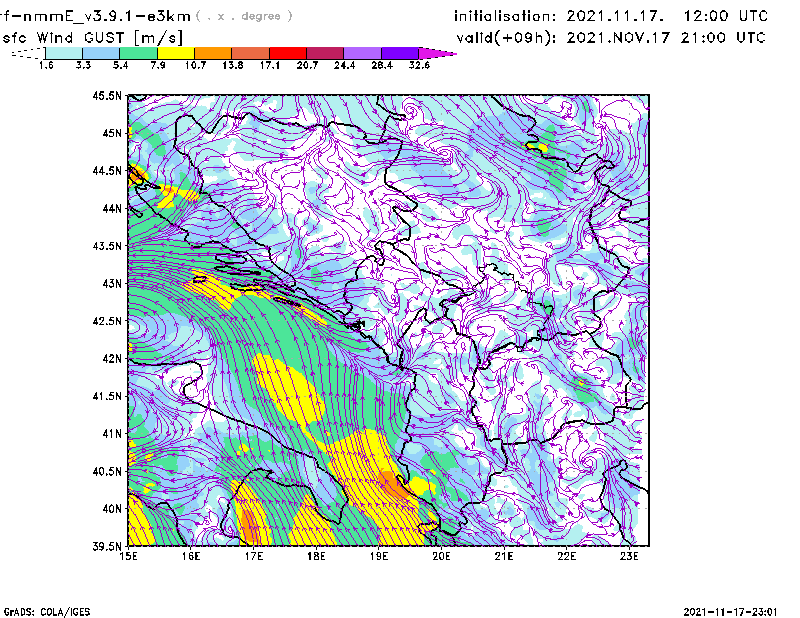Image resolution: width=800 pixels, height=618 pixels.
Task: Click the '41N' latitude label
Action: tap(112, 433)
